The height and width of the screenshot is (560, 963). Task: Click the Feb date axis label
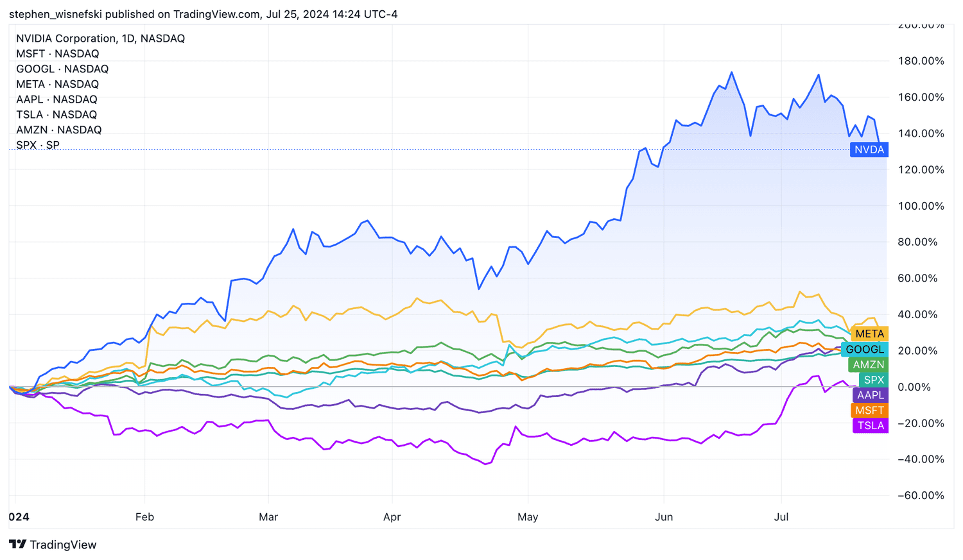144,517
